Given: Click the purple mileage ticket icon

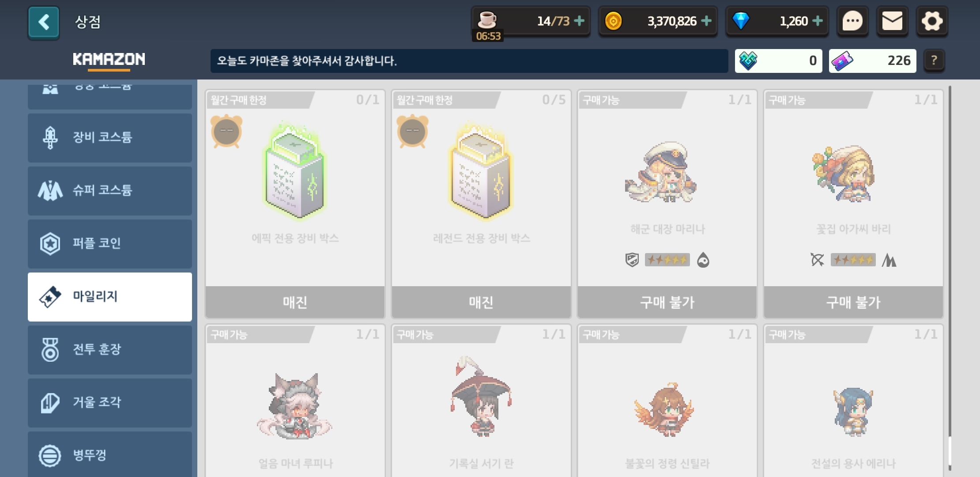Looking at the screenshot, I should [842, 61].
